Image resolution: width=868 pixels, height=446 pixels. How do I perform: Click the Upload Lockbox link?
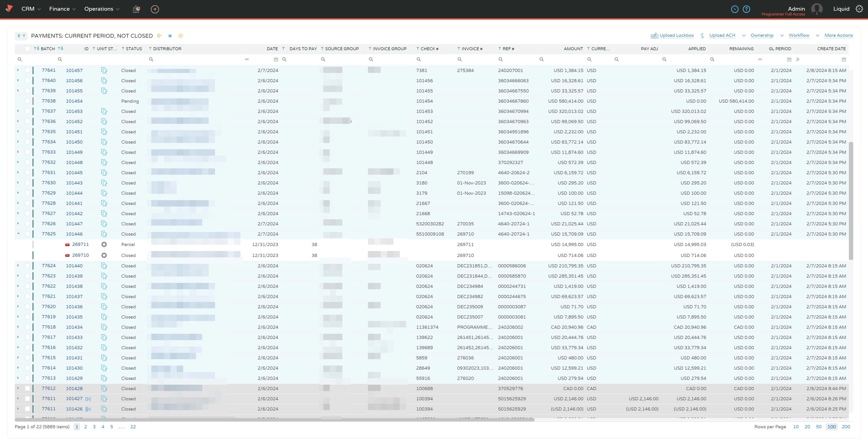(676, 35)
